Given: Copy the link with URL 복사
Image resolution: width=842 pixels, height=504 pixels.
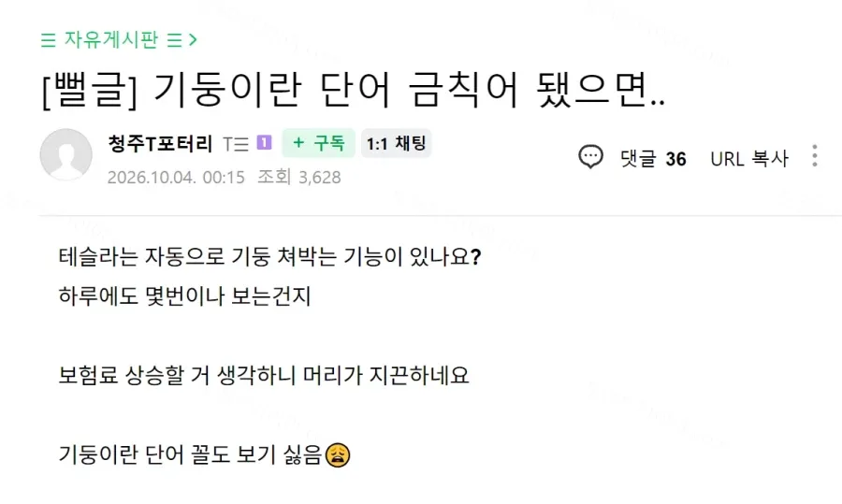Looking at the screenshot, I should [749, 159].
